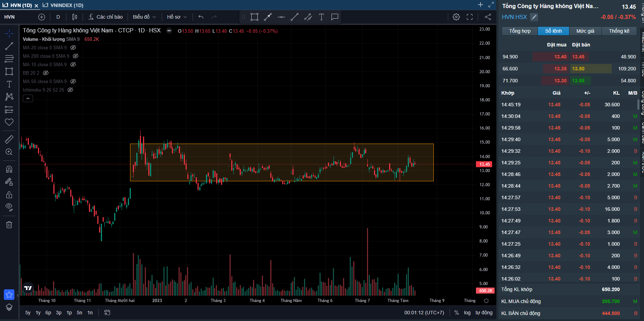This screenshot has height=321, width=644.
Task: Close the HVN (1D) tab
Action: point(37,6)
